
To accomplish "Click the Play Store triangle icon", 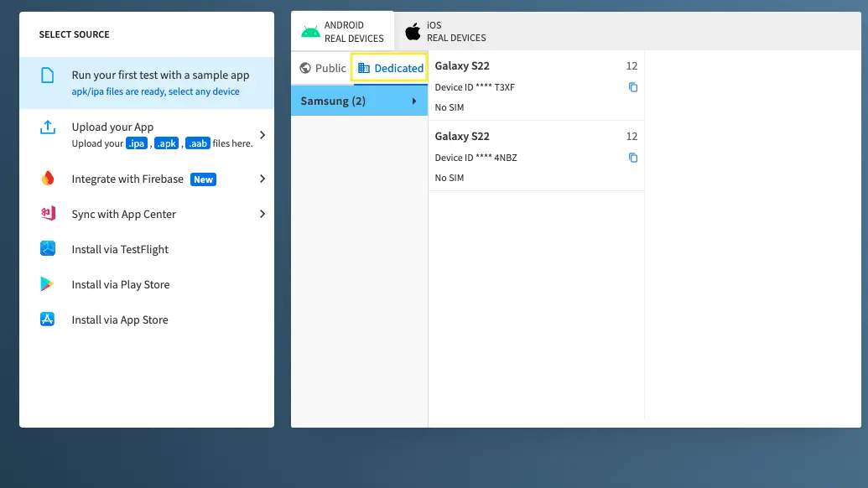I will coord(47,284).
